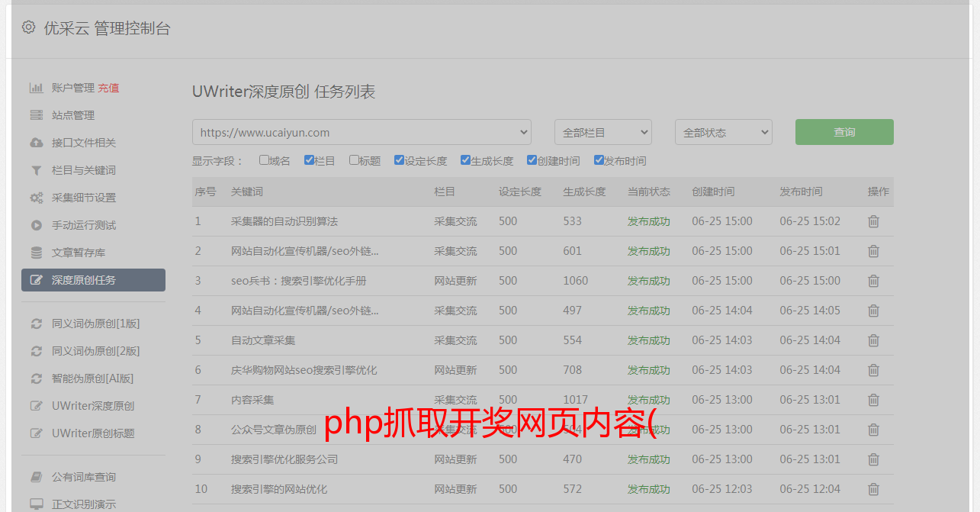Click the book icon for 公有词库查询
The height and width of the screenshot is (512, 980).
point(36,477)
